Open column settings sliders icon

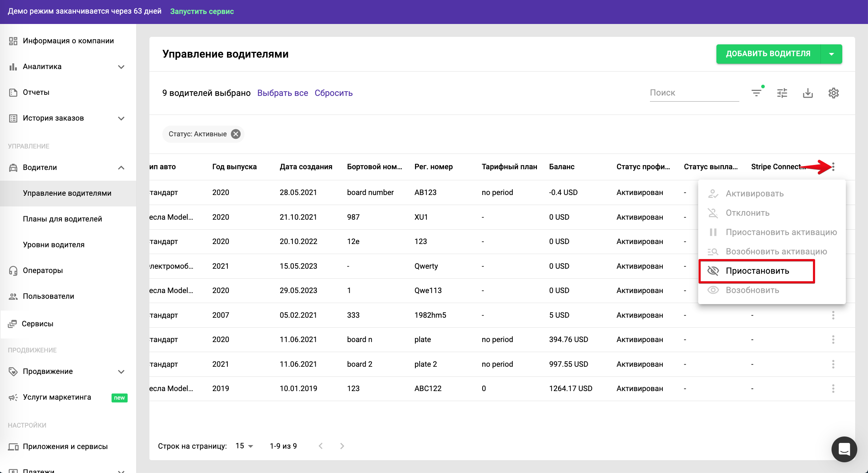[x=782, y=93]
